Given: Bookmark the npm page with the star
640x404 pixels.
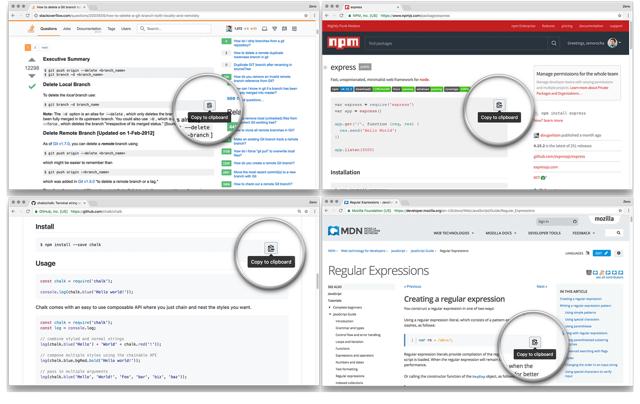Looking at the screenshot, I should tap(620, 16).
